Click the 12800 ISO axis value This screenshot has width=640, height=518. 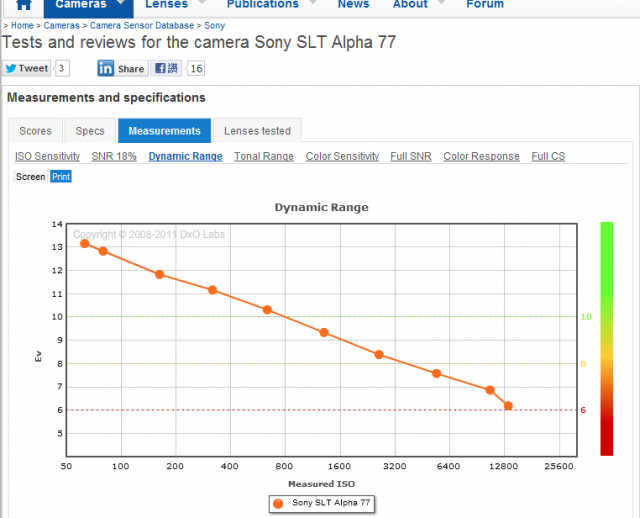[504, 467]
